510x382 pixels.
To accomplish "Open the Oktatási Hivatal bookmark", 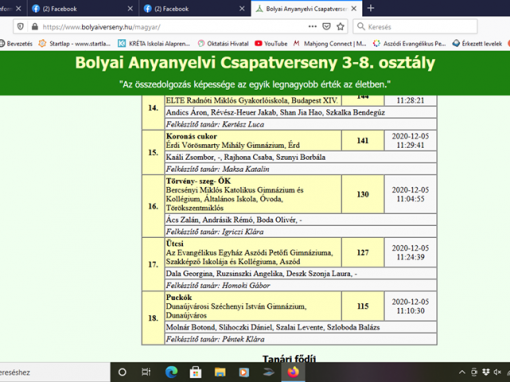I will coord(223,44).
